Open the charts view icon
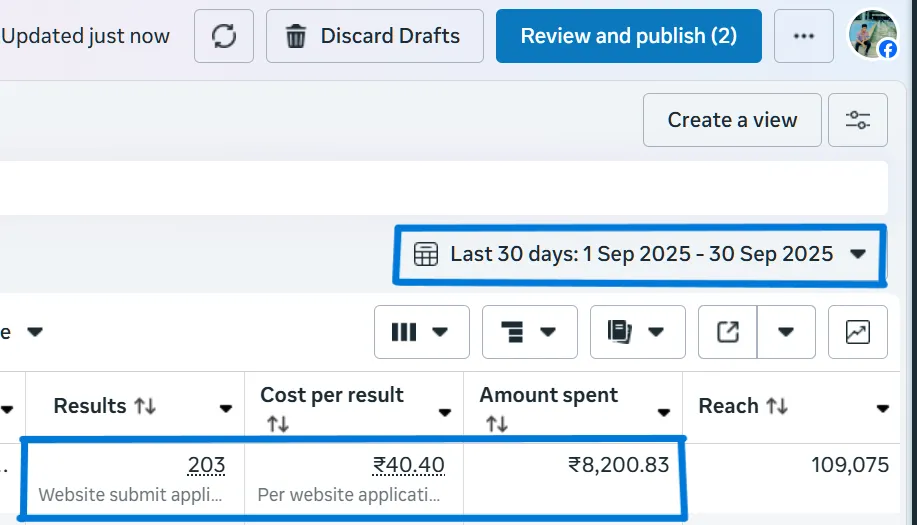 click(858, 332)
